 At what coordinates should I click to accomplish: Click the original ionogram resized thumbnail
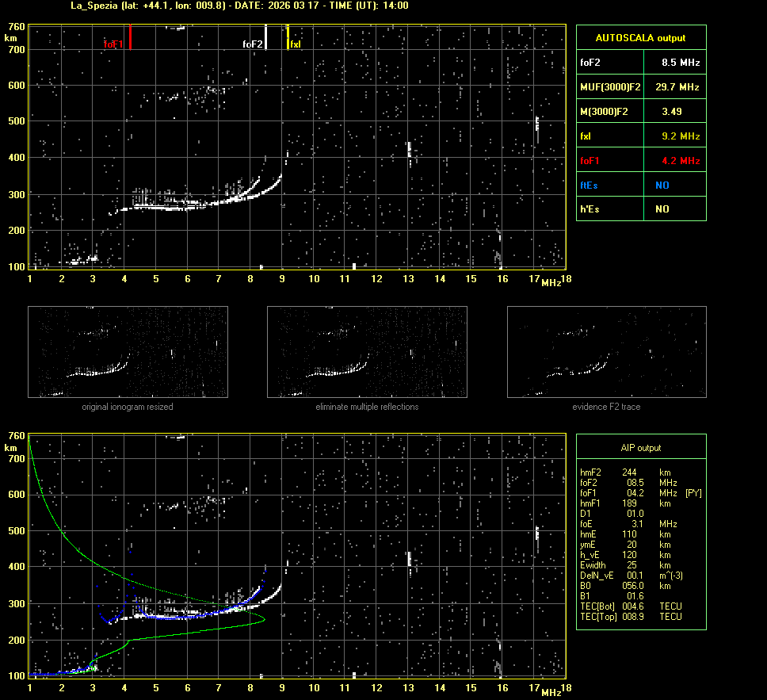pos(128,352)
